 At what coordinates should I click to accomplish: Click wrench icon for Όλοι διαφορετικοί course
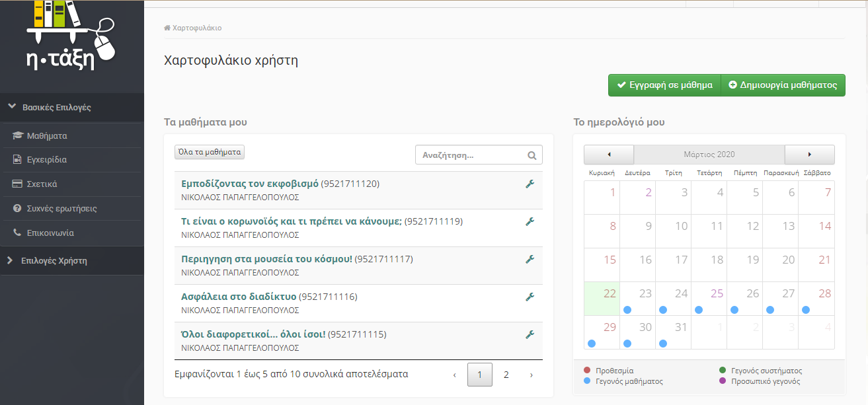[x=530, y=334]
